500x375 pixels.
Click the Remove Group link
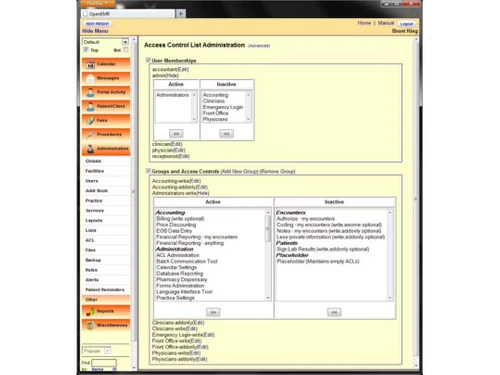[x=277, y=171]
